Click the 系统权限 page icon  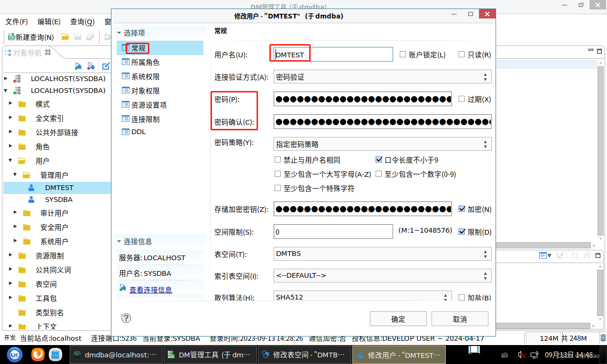point(126,76)
